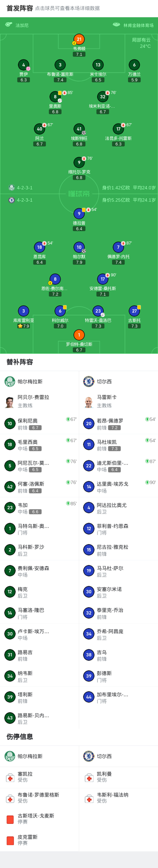Viewport: 158px width, 868px height.
Task: Open 布鲁诺-富克斯 number 3 defender icon
Action: point(60,65)
